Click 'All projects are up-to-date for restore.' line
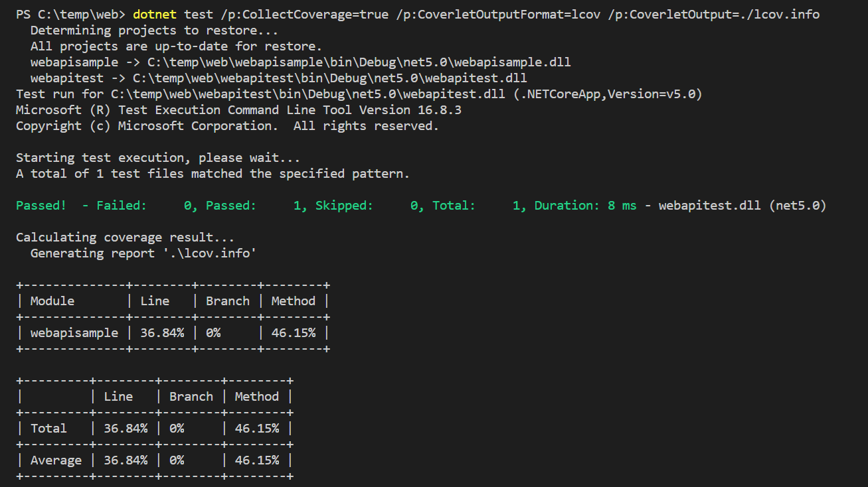Image resolution: width=868 pixels, height=487 pixels. pos(176,46)
